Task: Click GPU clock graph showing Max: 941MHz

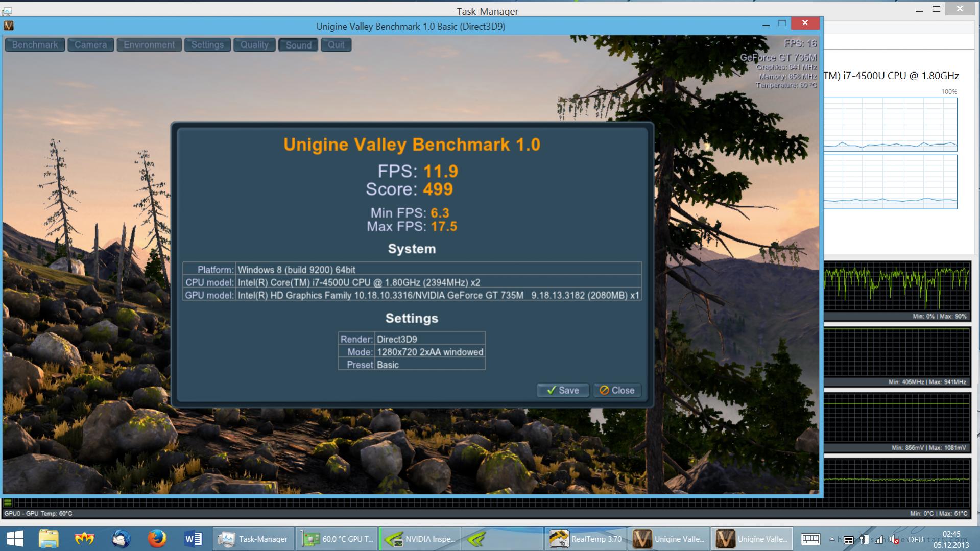Action: click(x=897, y=356)
